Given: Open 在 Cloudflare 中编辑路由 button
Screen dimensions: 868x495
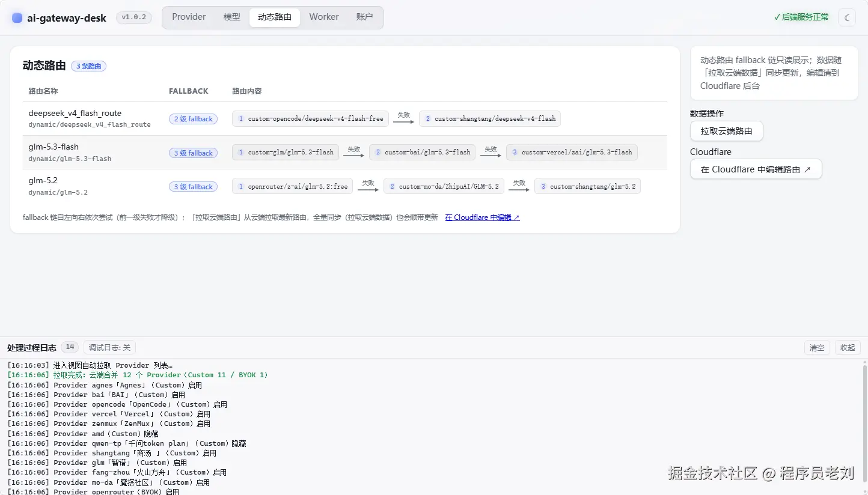Looking at the screenshot, I should pos(756,169).
